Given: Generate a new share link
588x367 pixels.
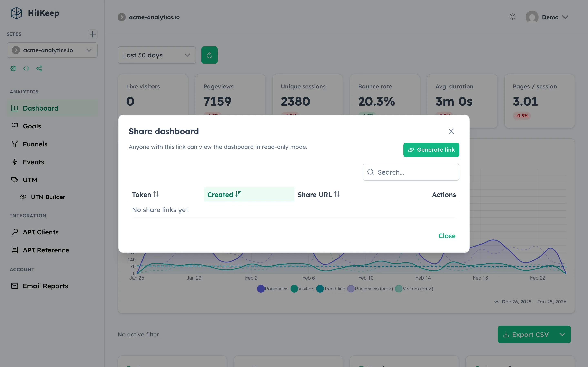Looking at the screenshot, I should point(431,150).
